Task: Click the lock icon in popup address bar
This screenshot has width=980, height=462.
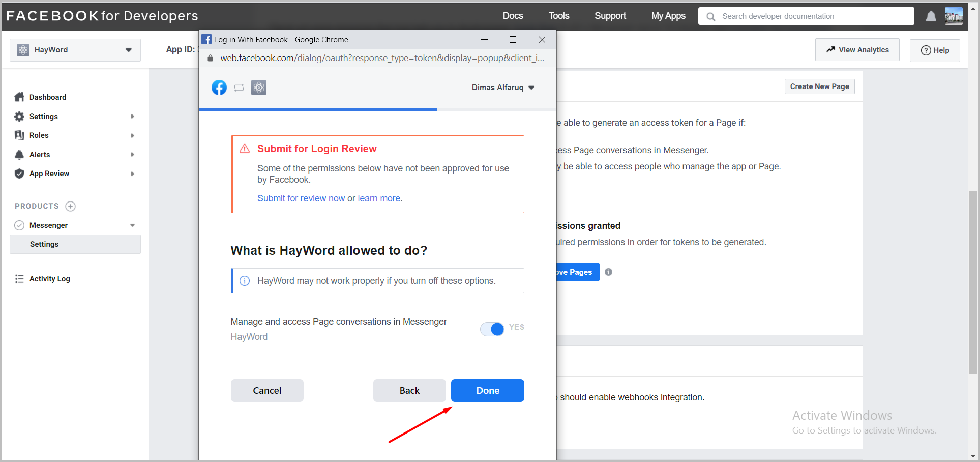Action: (x=210, y=58)
